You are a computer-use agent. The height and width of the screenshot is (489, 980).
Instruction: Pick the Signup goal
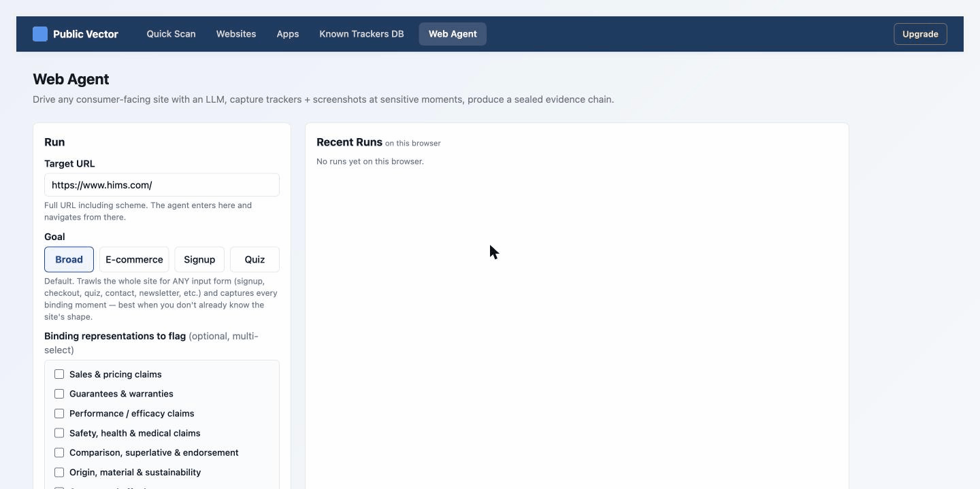point(199,260)
